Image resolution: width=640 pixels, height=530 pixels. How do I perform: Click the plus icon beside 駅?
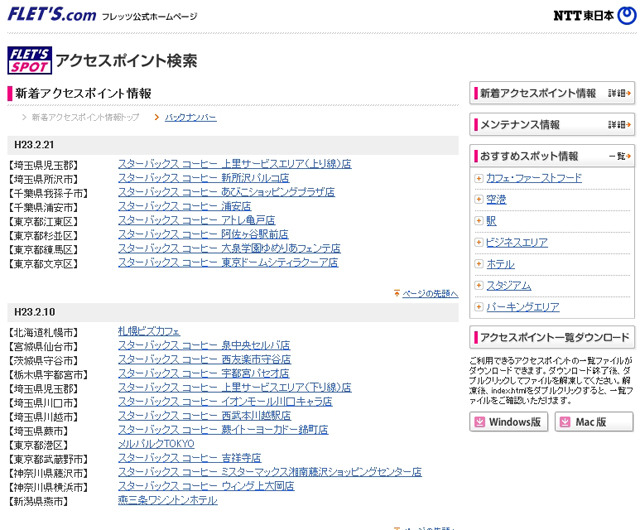[479, 221]
